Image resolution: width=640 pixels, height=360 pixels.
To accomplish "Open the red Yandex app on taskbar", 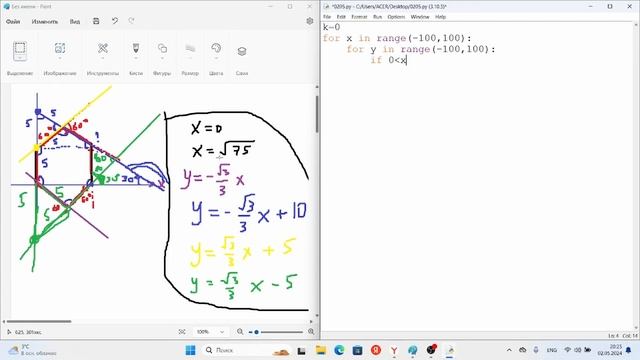I will click(376, 350).
